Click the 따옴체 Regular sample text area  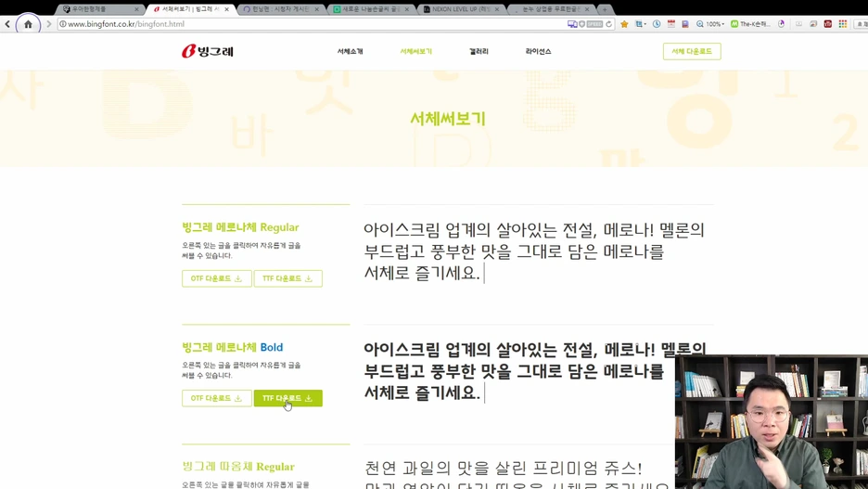(x=518, y=473)
